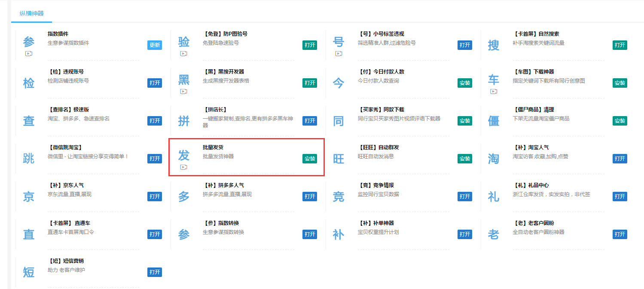
Task: Click the 短 icon for 短信营销
Action: (x=29, y=272)
